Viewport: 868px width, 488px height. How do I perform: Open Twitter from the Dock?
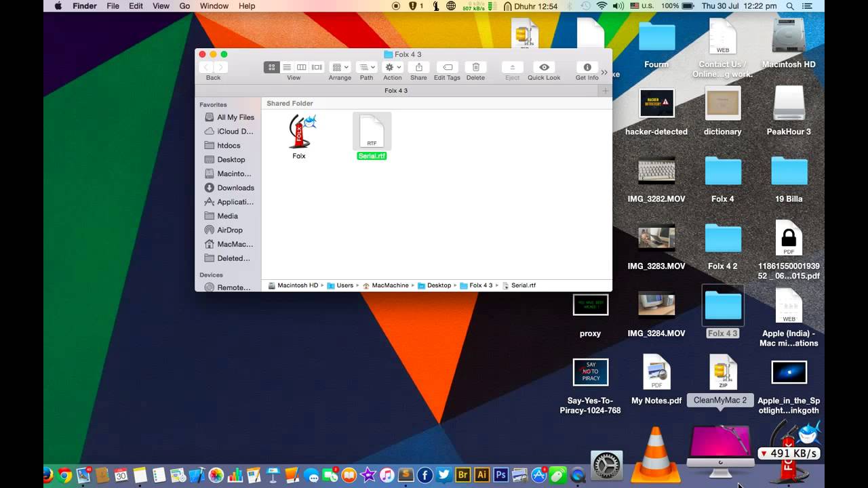pos(444,475)
